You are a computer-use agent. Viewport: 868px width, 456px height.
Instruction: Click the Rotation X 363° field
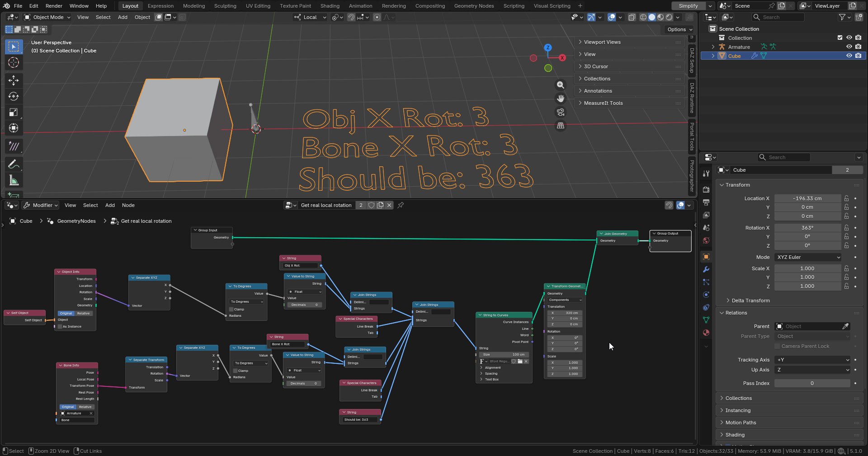click(x=807, y=228)
